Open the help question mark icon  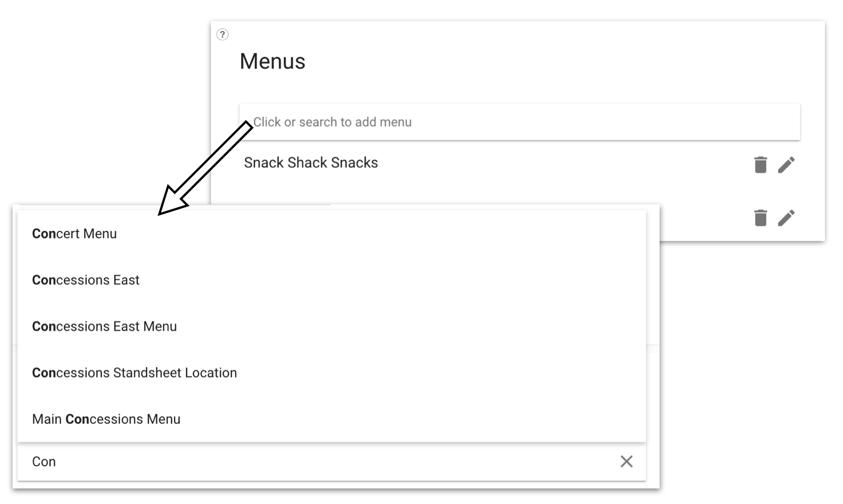222,34
